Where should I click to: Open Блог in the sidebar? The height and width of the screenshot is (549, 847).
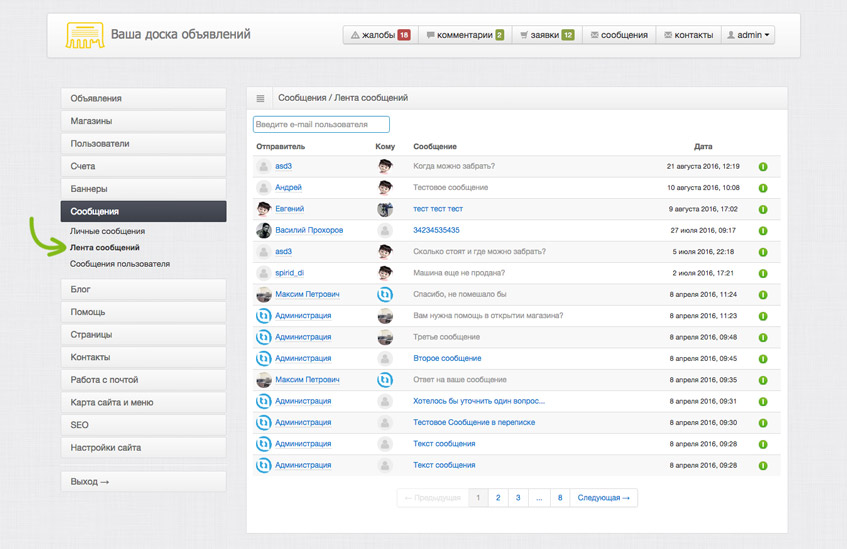(x=144, y=290)
